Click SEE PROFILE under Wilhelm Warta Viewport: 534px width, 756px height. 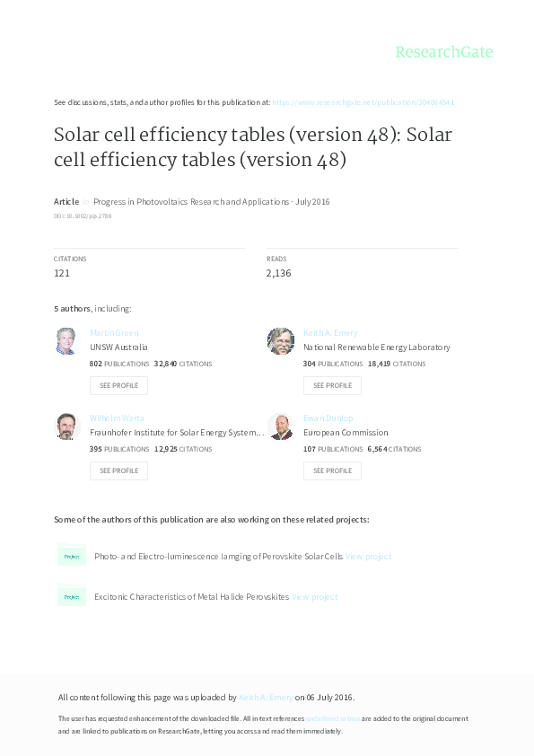[118, 470]
